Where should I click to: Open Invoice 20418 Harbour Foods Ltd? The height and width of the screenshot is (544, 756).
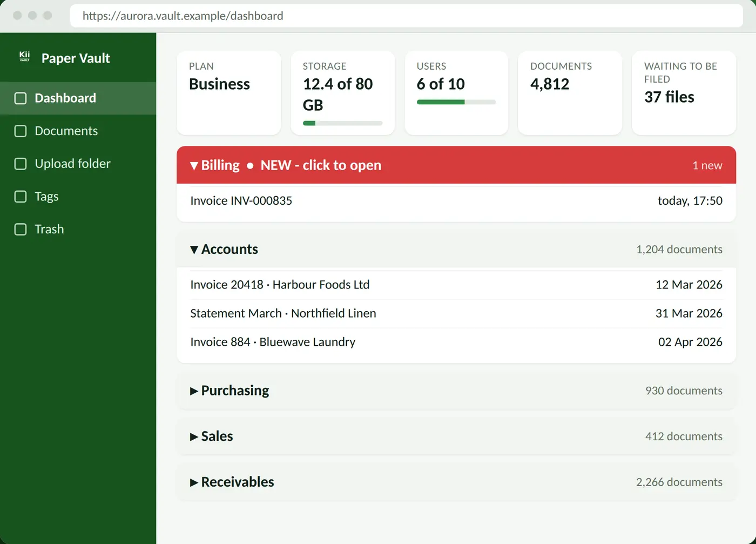(456, 285)
